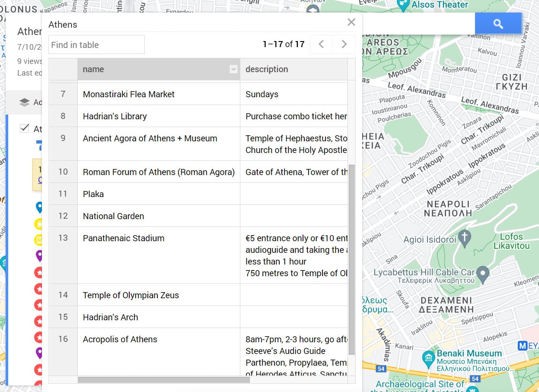
Task: Click the blue search magnifier button
Action: click(x=498, y=24)
